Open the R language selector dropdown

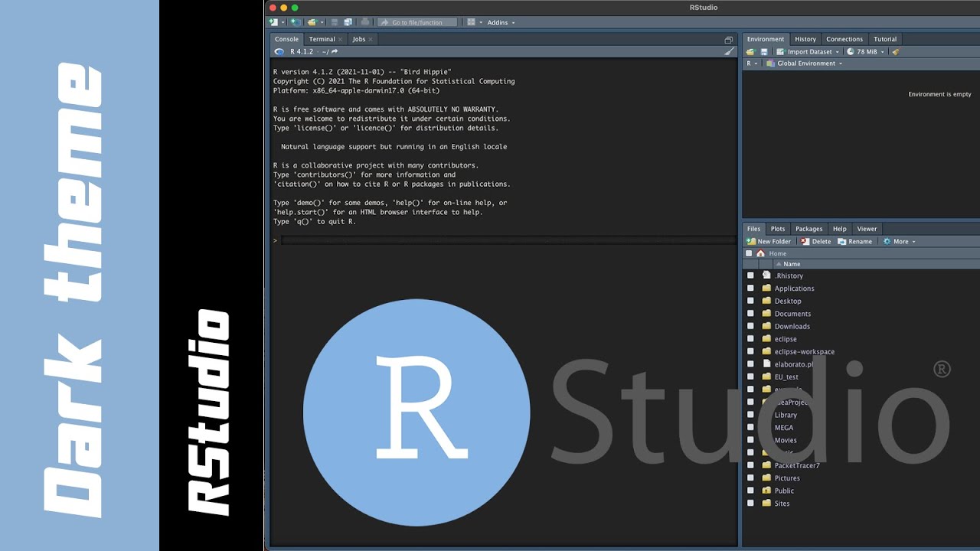click(752, 64)
